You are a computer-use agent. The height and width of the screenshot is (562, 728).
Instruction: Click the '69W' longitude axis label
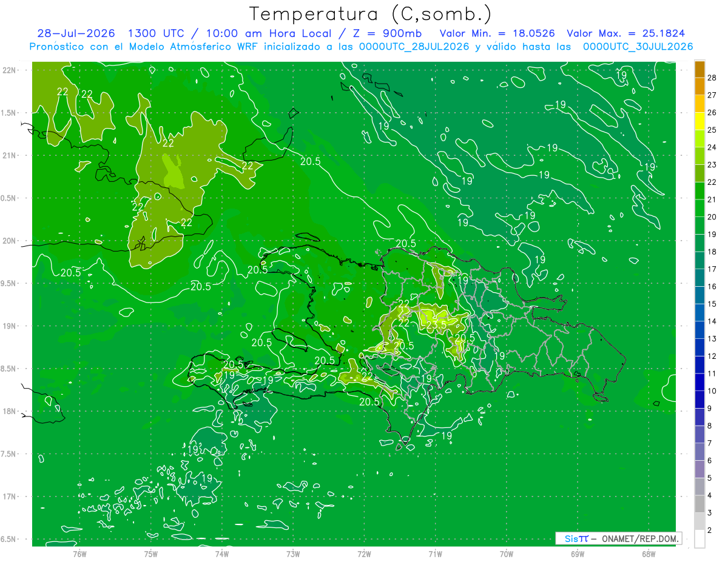pyautogui.click(x=578, y=554)
